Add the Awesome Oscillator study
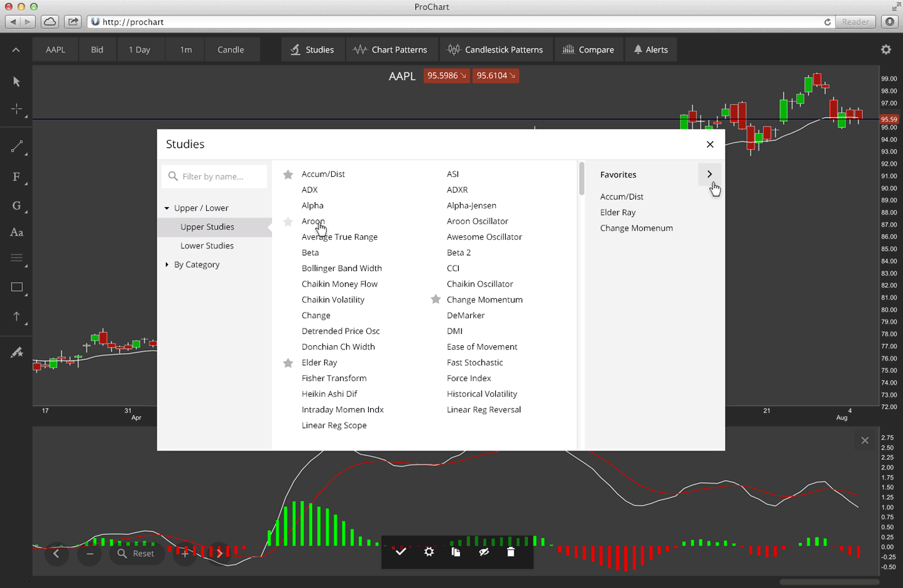Screen dimensions: 903x588 484,237
